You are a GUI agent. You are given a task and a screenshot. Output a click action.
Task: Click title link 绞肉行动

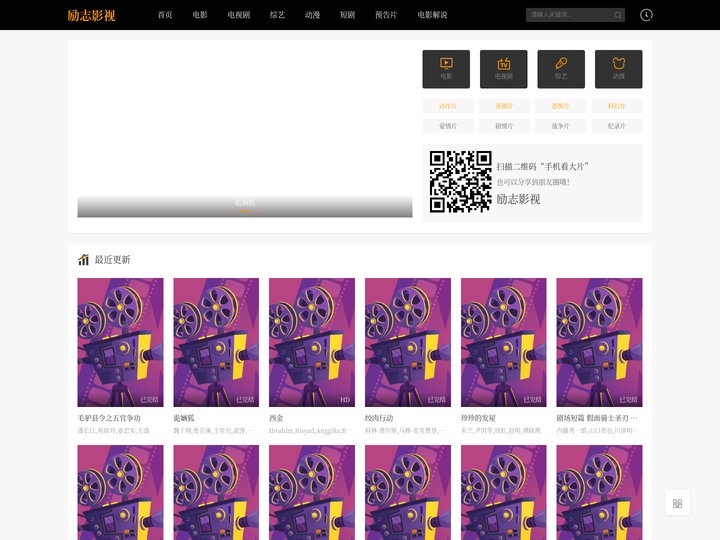[x=379, y=418]
